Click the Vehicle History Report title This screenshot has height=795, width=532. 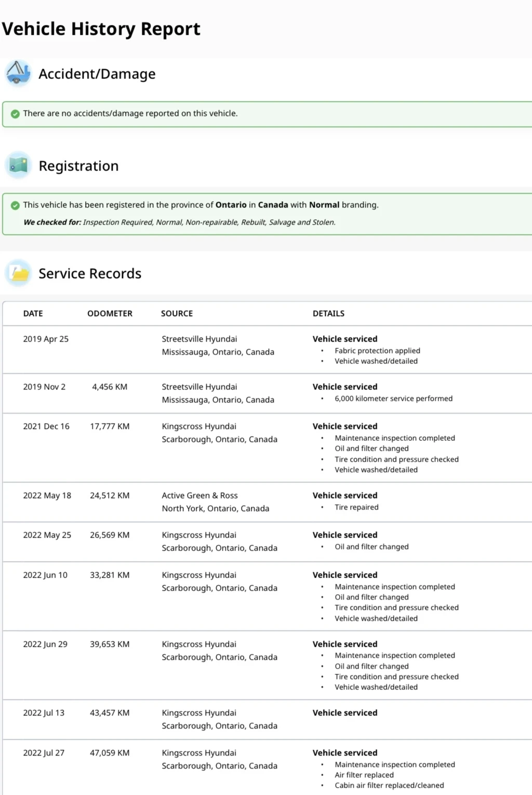pyautogui.click(x=101, y=29)
